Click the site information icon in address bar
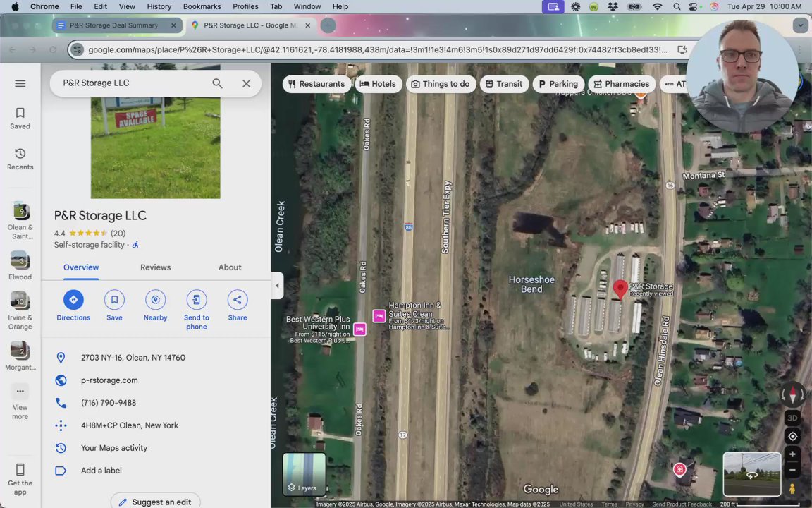 pos(77,50)
